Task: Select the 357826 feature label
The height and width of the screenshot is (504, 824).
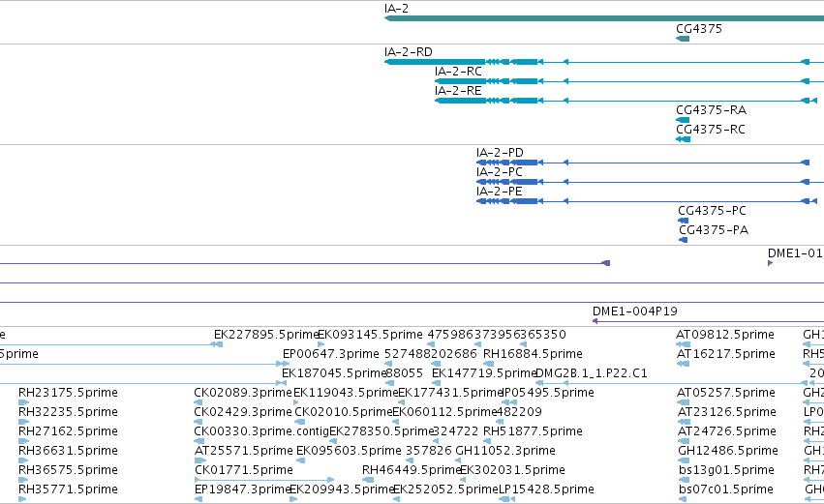Action: click(x=429, y=451)
